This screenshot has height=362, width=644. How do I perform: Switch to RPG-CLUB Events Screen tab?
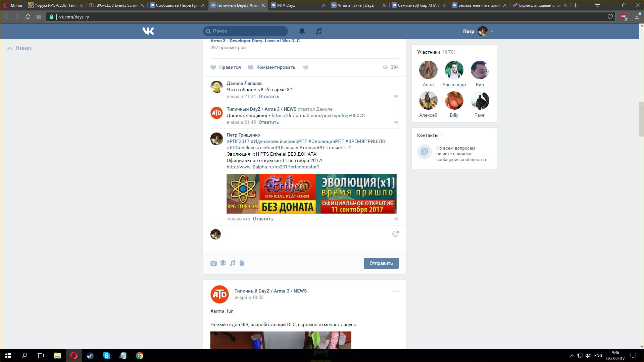point(116,5)
